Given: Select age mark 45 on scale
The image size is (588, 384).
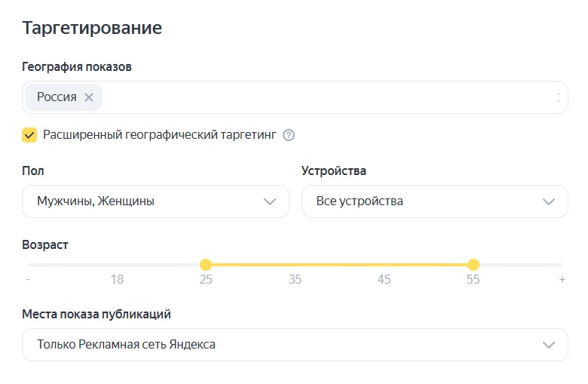Looking at the screenshot, I should (384, 280).
